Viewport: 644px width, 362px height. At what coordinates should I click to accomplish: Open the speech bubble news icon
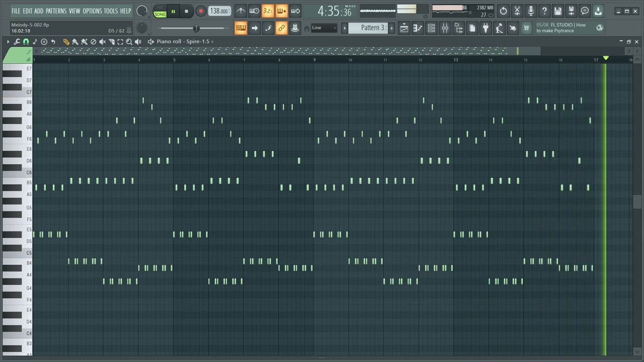pos(585,11)
